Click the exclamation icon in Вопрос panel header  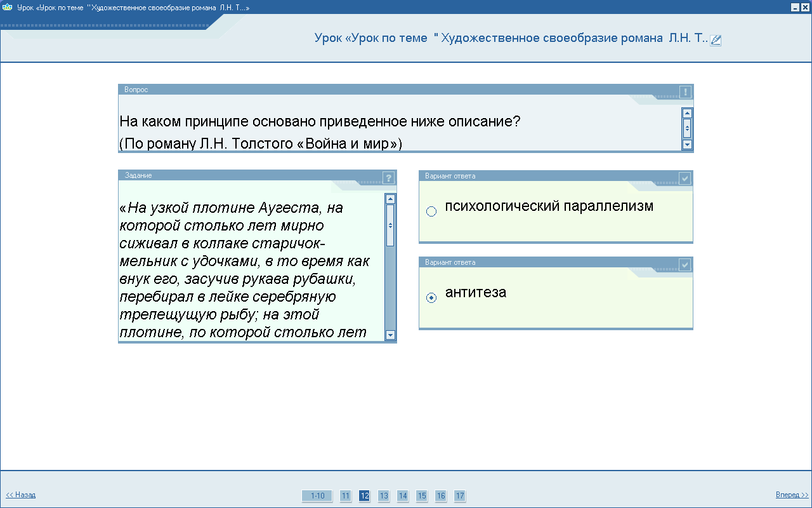pyautogui.click(x=685, y=92)
